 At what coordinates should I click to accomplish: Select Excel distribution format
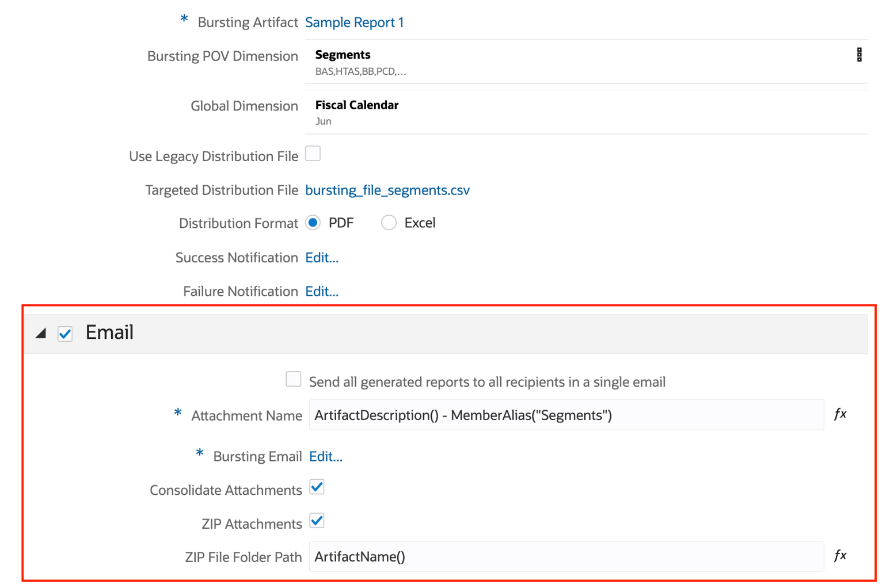pyautogui.click(x=389, y=223)
